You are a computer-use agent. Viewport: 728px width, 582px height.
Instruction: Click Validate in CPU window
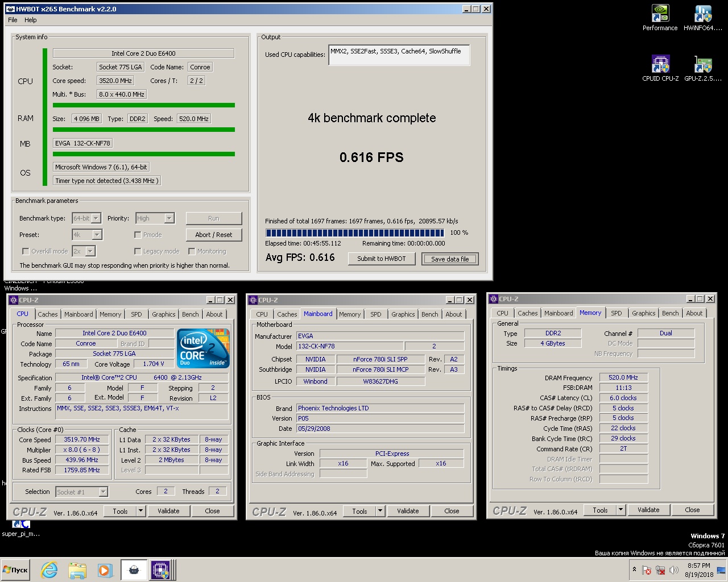[x=168, y=511]
